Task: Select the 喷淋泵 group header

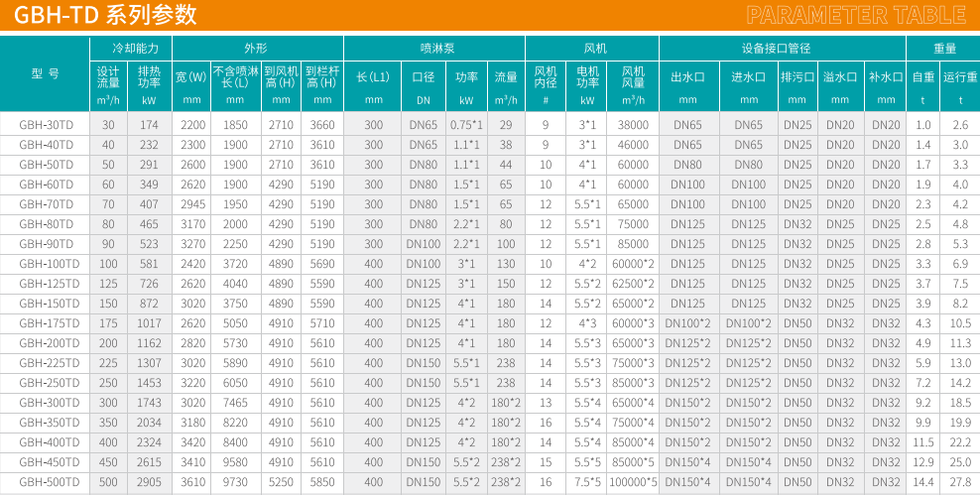Action: tap(437, 48)
